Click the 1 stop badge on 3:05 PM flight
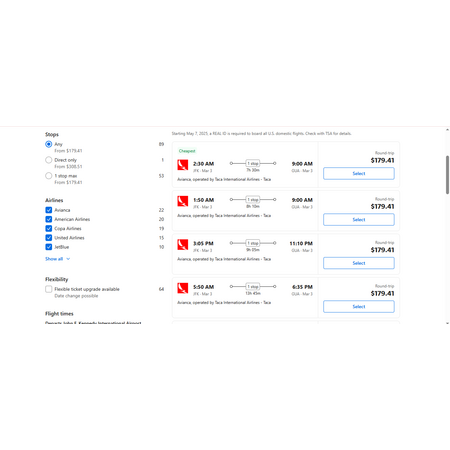The image size is (450, 450). click(253, 243)
